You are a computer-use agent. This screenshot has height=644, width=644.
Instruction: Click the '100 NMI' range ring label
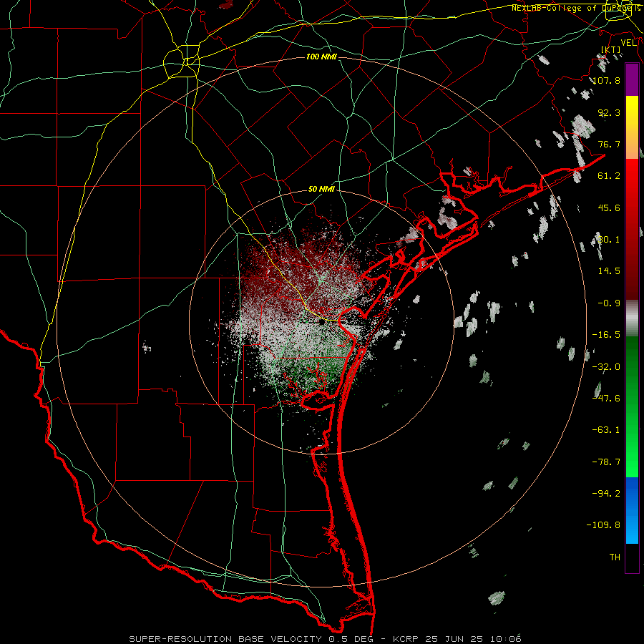point(321,57)
